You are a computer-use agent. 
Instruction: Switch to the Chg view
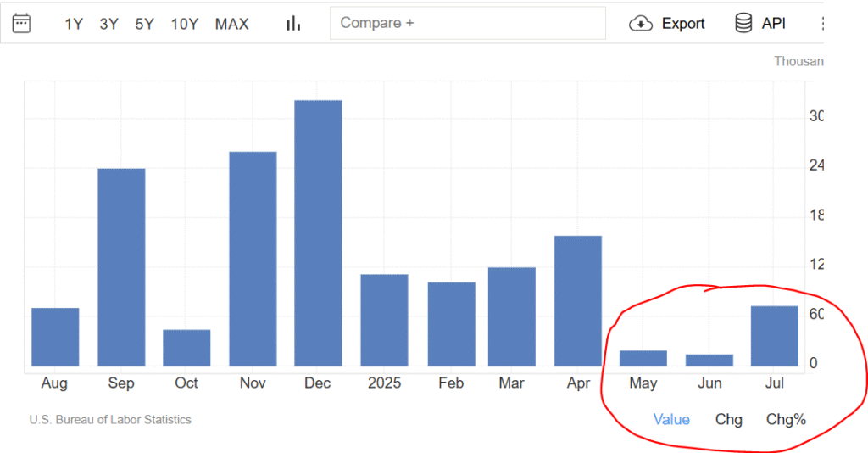pyautogui.click(x=728, y=419)
